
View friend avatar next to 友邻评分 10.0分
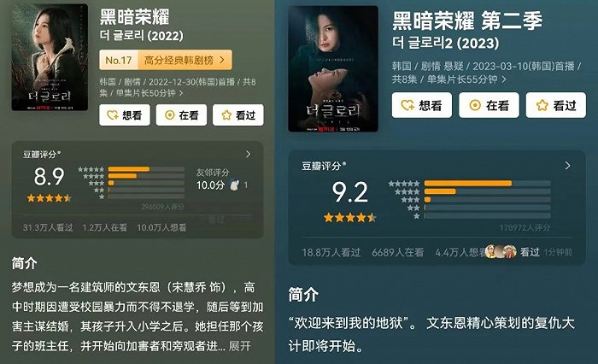pos(234,185)
